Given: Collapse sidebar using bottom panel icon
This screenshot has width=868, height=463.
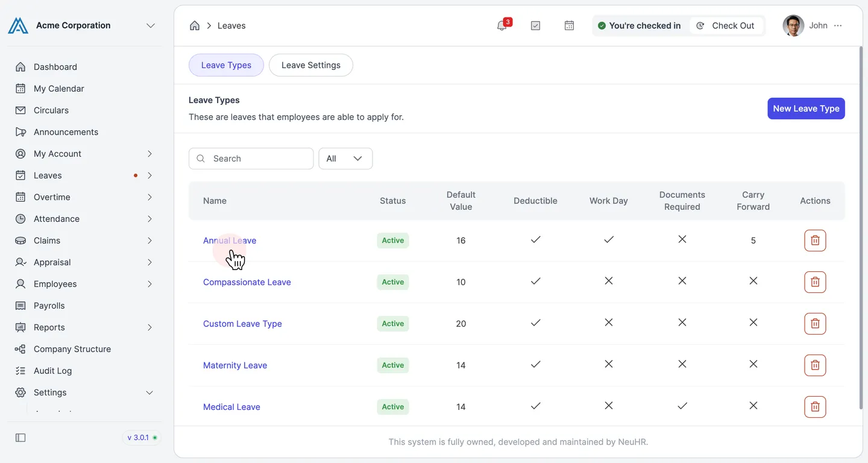Looking at the screenshot, I should coord(20,438).
